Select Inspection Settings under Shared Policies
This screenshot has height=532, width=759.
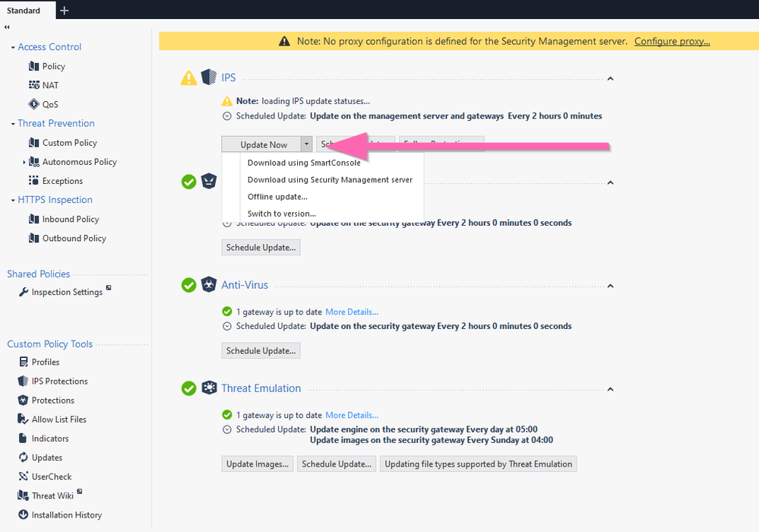click(67, 292)
